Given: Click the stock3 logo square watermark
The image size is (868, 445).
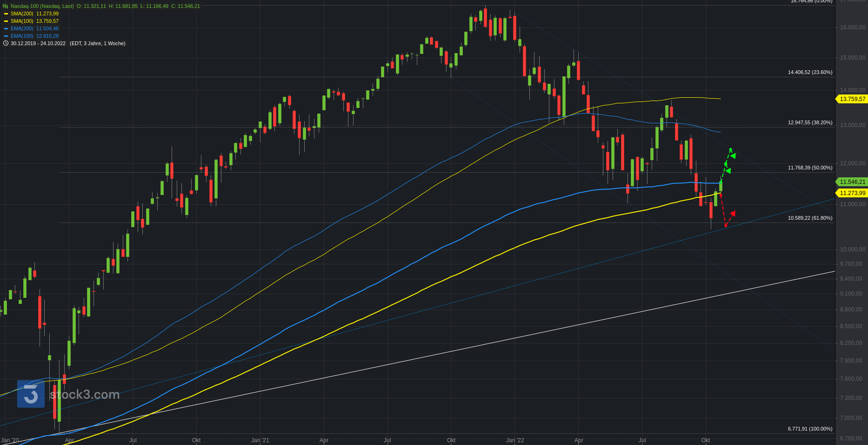Looking at the screenshot, I should [31, 394].
